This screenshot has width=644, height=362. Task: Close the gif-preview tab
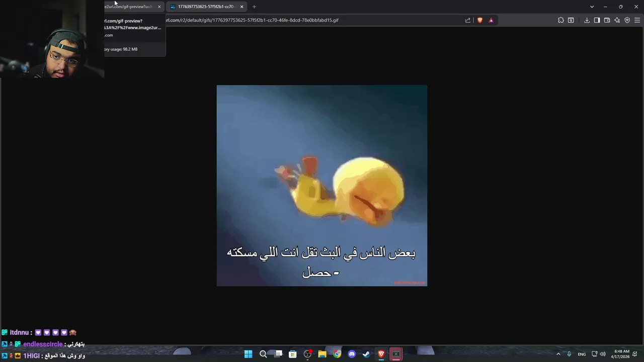pyautogui.click(x=159, y=7)
